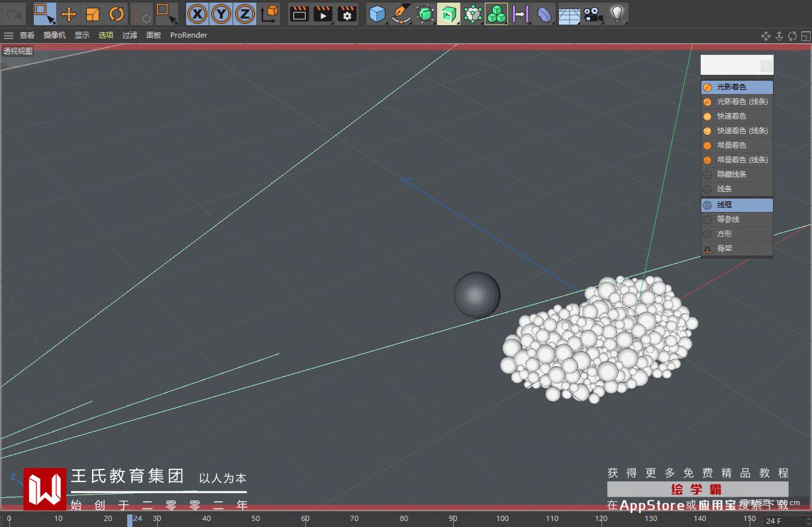812x527 pixels.
Task: Toggle the Z axis lock
Action: pos(245,14)
